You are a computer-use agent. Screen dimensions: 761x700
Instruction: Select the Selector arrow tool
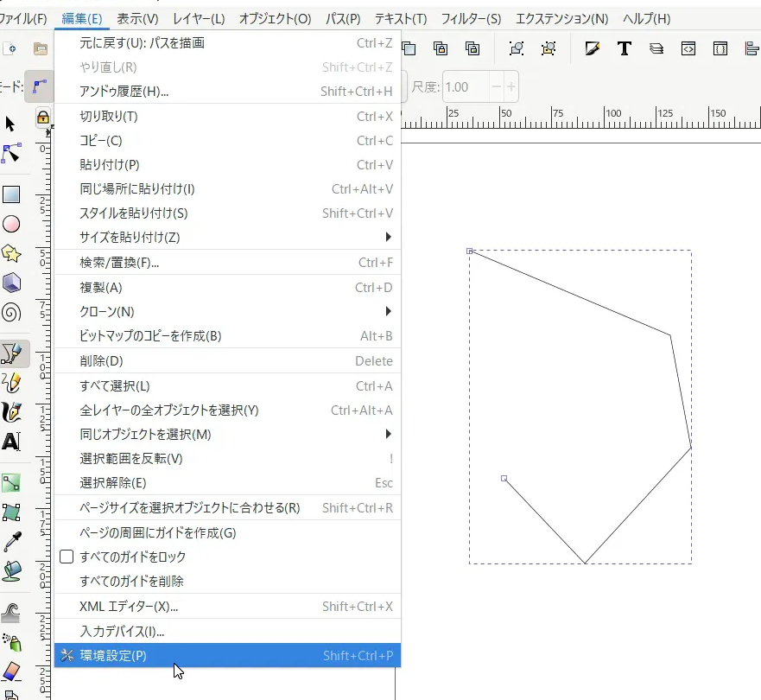pos(10,124)
